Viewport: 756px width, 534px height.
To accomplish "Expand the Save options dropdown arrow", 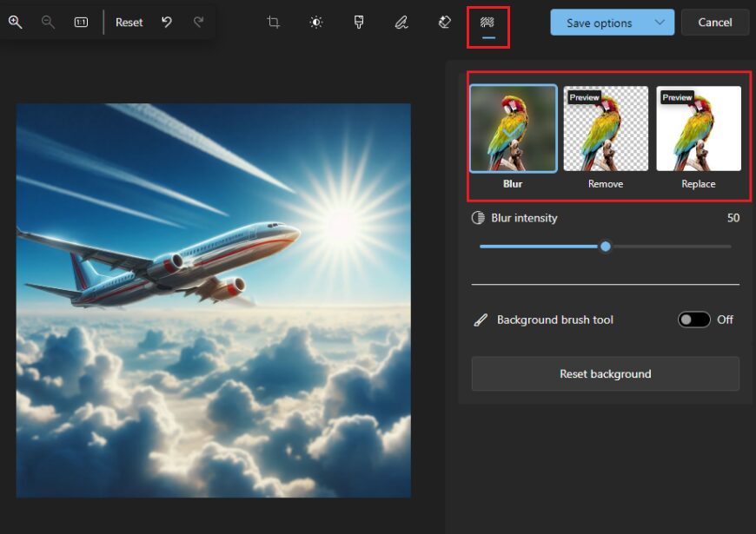I will tap(660, 23).
